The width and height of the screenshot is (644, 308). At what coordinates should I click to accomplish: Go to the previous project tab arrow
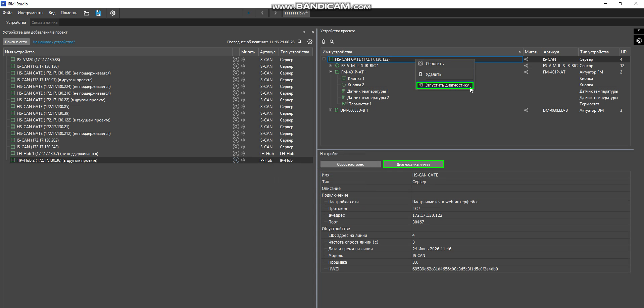(262, 13)
